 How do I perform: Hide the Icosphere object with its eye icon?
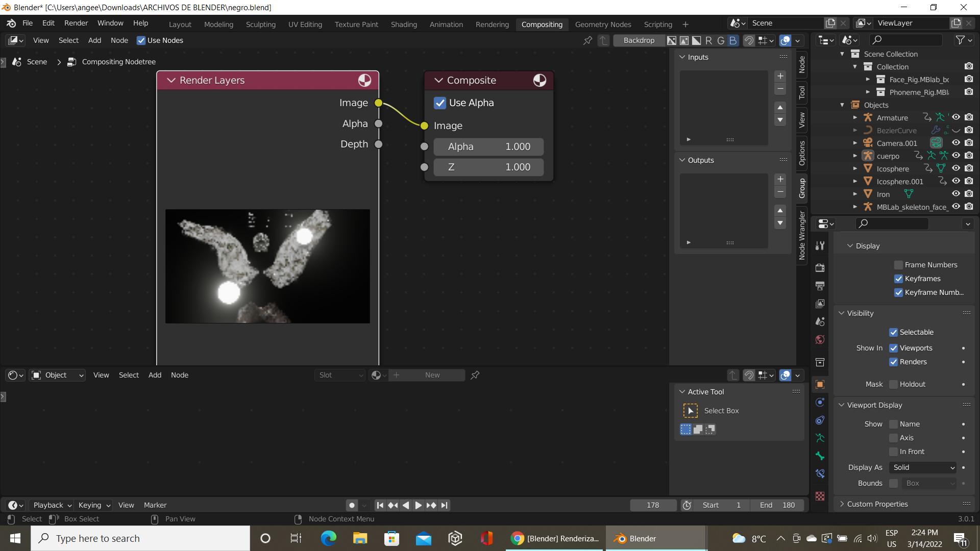click(956, 168)
